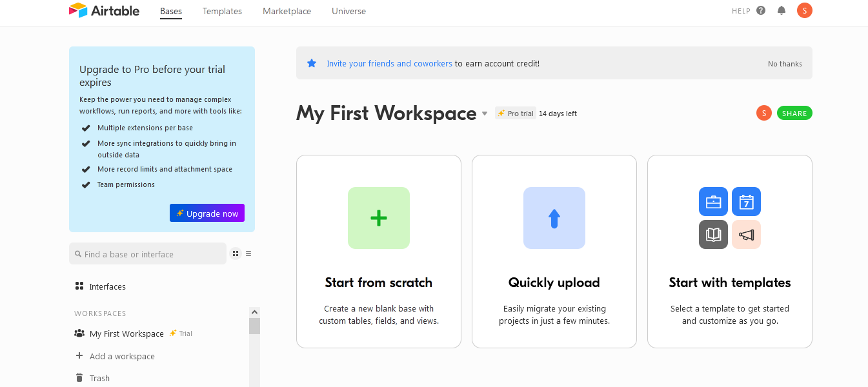The width and height of the screenshot is (868, 387).
Task: Focus the Find a base or interface field
Action: (x=148, y=253)
